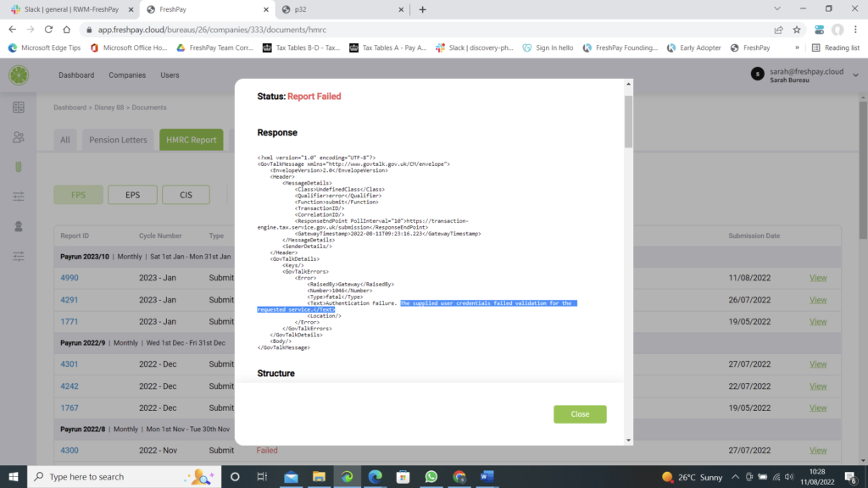Open report ID 4301
Screen dimensions: 868x488
70,364
